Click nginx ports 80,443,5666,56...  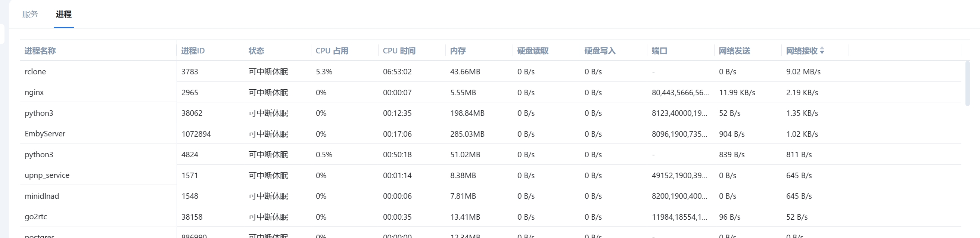click(680, 93)
